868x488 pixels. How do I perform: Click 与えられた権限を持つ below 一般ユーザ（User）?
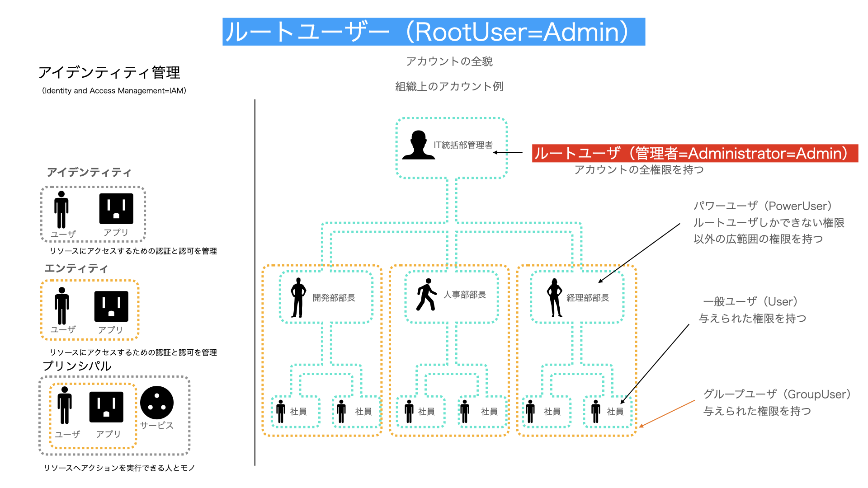(x=753, y=319)
